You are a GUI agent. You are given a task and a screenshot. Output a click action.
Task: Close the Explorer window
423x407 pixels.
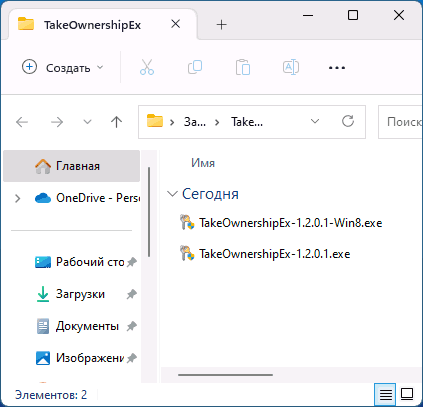tap(399, 15)
